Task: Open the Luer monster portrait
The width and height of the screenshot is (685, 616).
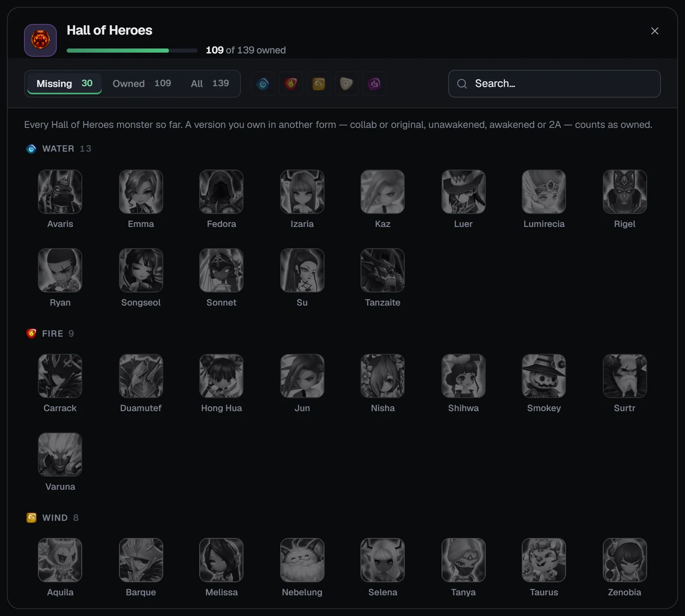Action: (x=464, y=192)
